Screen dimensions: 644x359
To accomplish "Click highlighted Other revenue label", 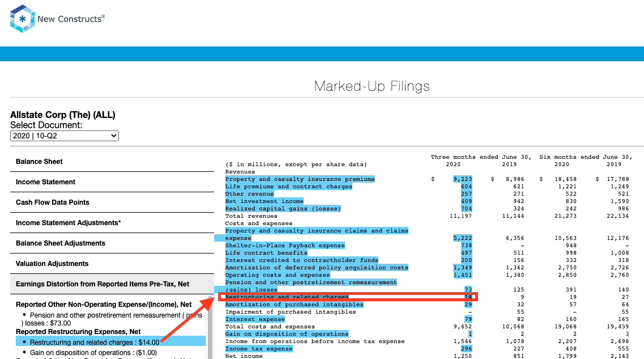I will point(249,194).
